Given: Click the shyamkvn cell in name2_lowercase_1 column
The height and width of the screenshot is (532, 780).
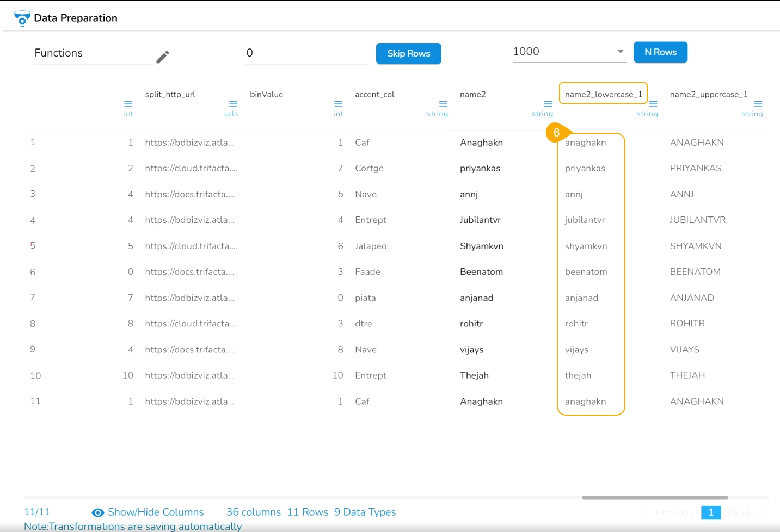Looking at the screenshot, I should pos(586,246).
